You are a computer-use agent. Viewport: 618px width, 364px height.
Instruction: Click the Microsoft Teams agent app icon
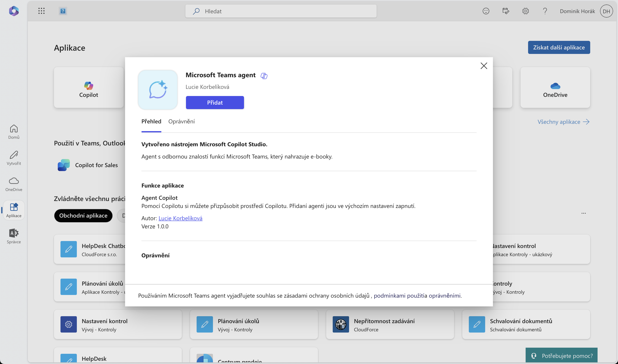coord(158,90)
